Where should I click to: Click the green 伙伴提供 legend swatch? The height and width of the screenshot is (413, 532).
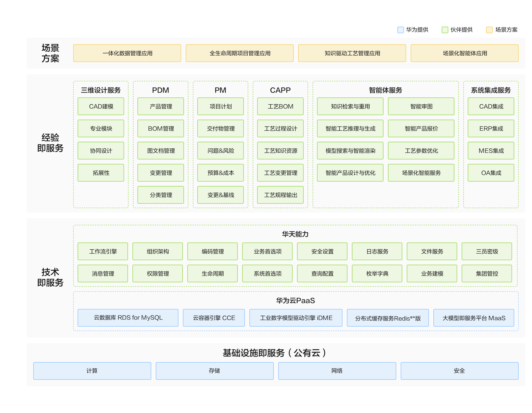(x=445, y=30)
